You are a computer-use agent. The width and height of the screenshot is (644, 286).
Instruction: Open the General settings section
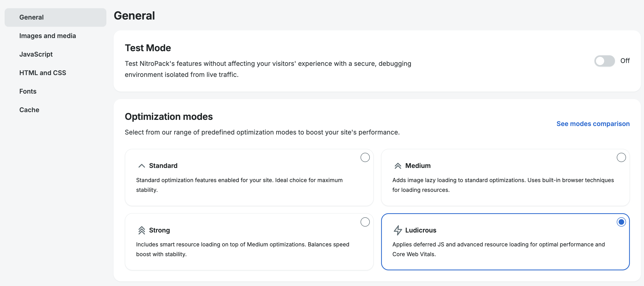[31, 17]
